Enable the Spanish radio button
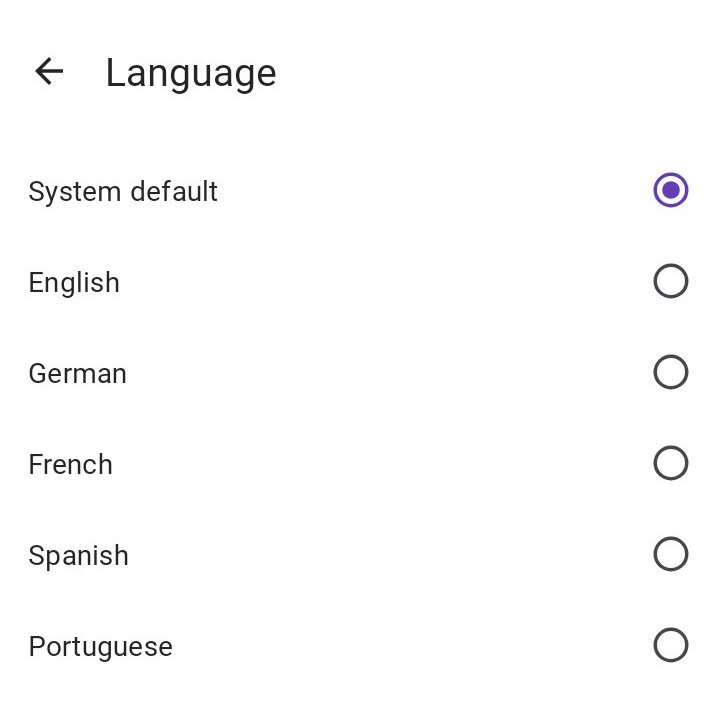Image resolution: width=720 pixels, height=710 pixels. point(670,554)
